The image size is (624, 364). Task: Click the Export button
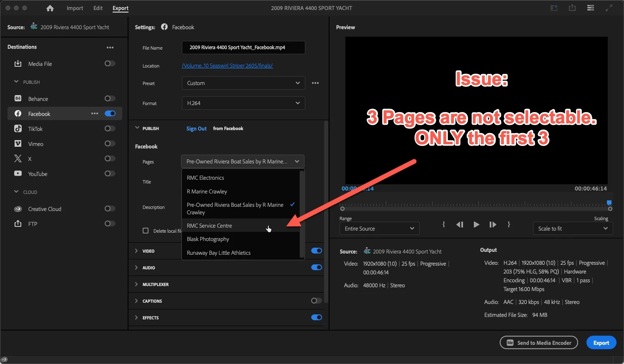click(x=601, y=343)
